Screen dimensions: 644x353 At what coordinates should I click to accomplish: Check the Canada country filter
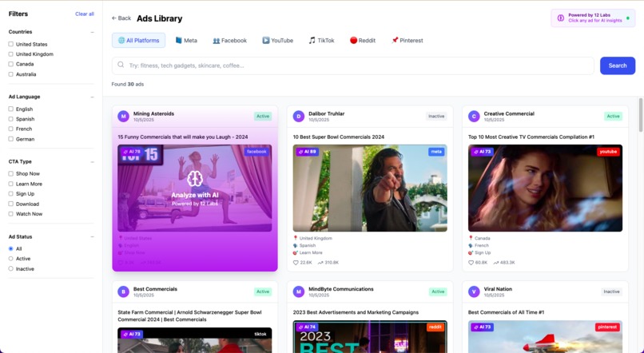point(10,64)
